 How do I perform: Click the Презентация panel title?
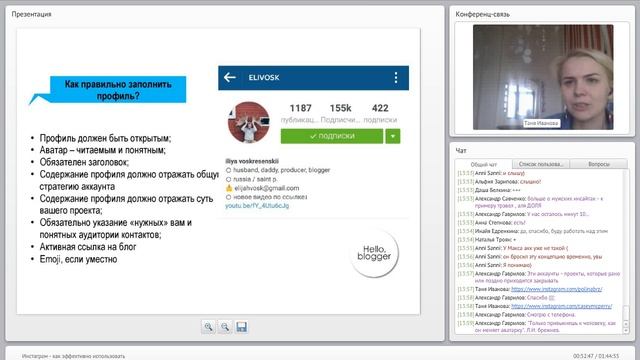coord(31,14)
